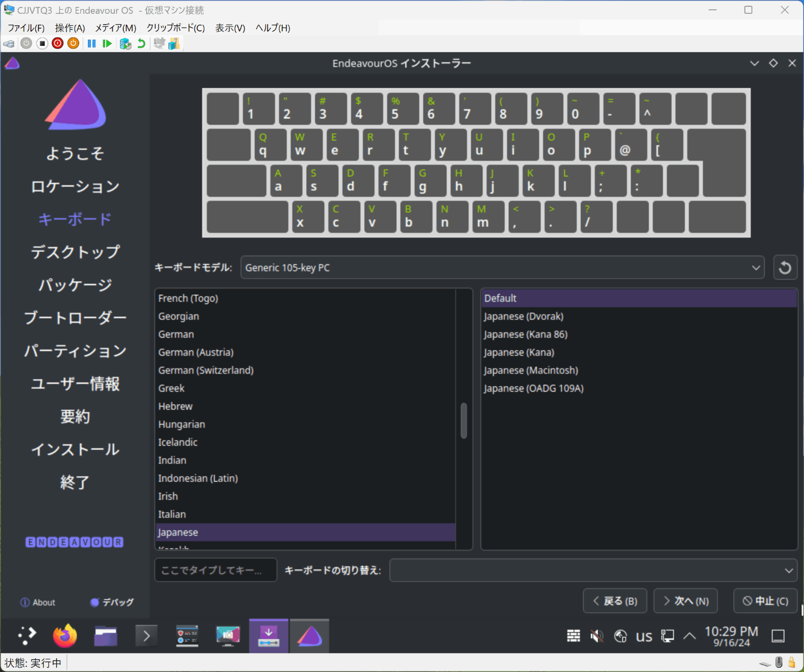This screenshot has width=804, height=672.
Task: Open the ファイル(F) menu
Action: pyautogui.click(x=26, y=28)
